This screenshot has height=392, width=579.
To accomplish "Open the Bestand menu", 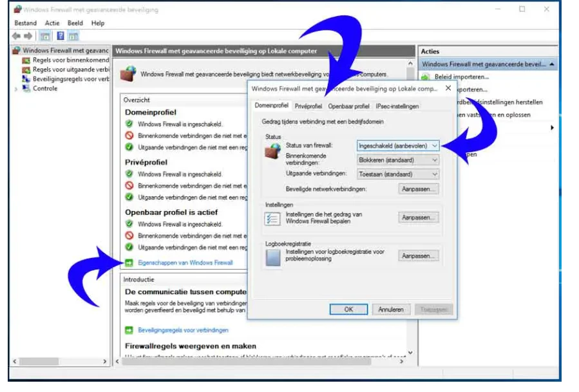I will tap(26, 23).
